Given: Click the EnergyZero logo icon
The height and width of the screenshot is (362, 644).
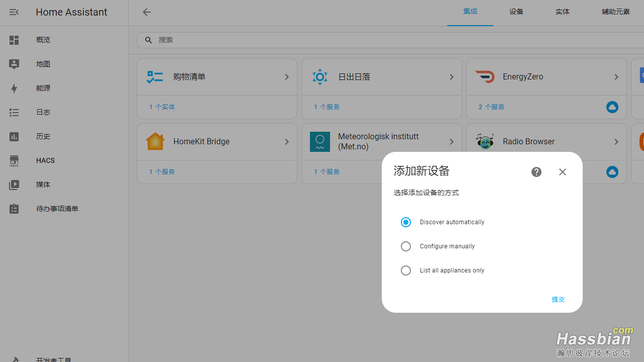Looking at the screenshot, I should pos(485,77).
